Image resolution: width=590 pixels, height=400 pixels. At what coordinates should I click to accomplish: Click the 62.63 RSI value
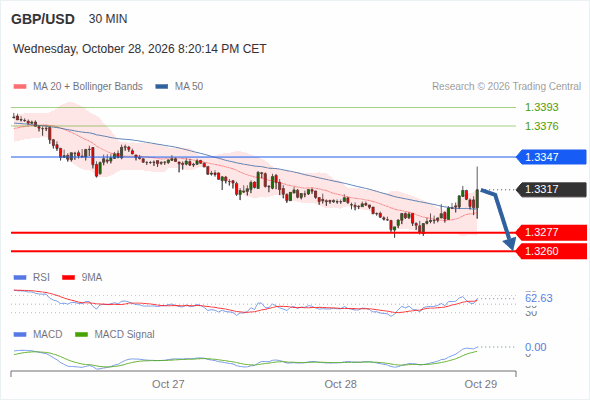pos(539,298)
